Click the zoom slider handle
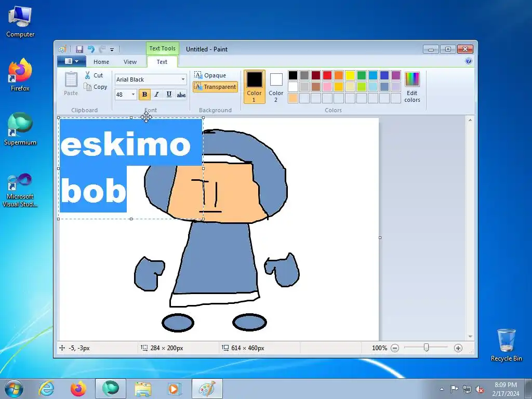 click(x=426, y=348)
